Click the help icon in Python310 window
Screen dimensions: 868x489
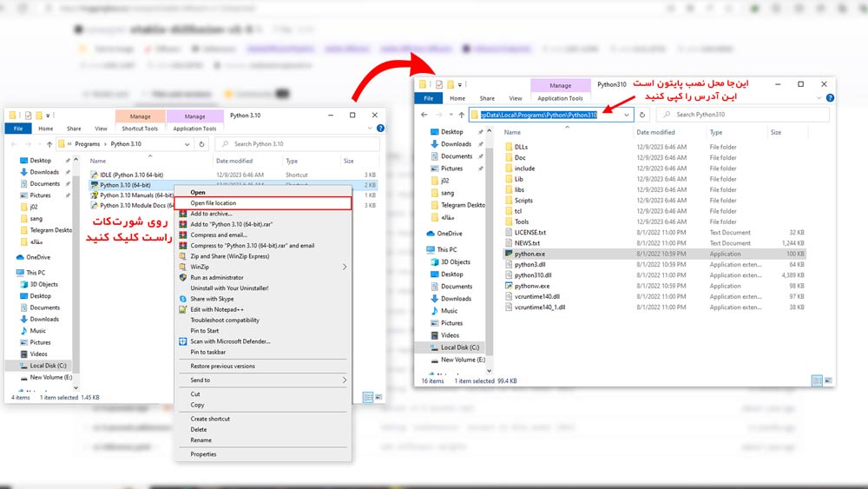(x=830, y=98)
